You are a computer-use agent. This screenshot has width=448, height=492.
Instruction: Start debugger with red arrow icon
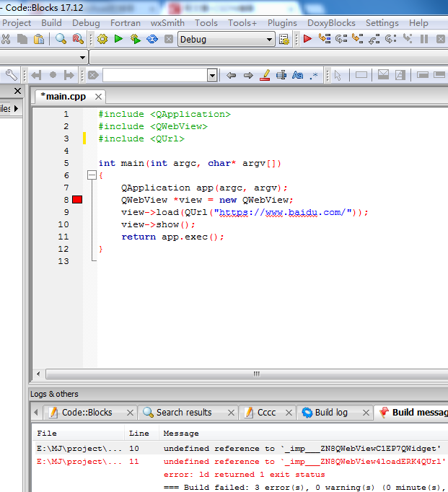point(307,39)
